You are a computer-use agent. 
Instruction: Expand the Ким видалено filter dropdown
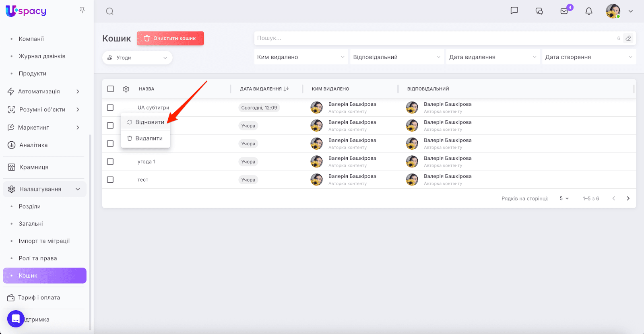click(301, 57)
